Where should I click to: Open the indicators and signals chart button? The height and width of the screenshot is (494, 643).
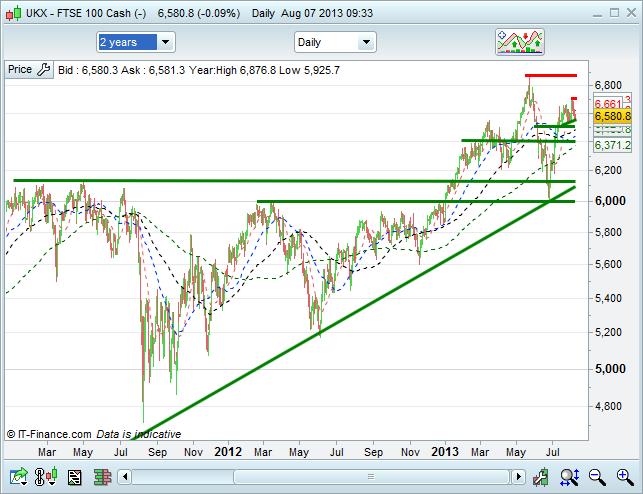point(519,42)
